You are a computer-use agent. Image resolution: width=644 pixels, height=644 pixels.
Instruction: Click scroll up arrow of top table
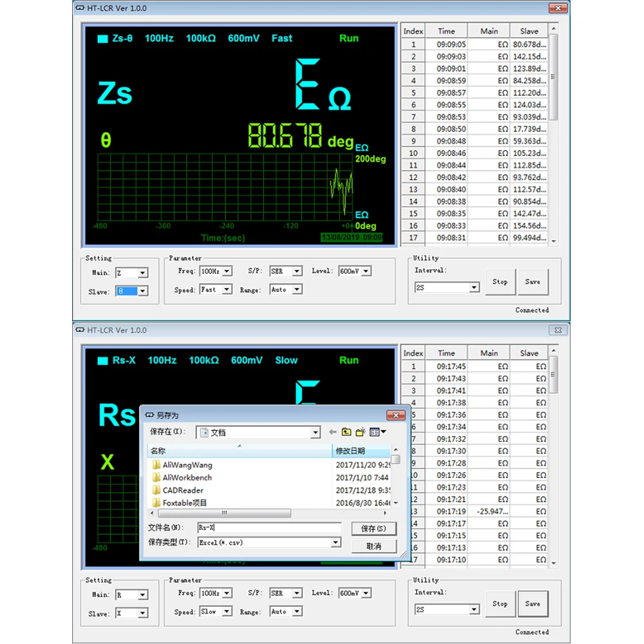click(x=554, y=28)
